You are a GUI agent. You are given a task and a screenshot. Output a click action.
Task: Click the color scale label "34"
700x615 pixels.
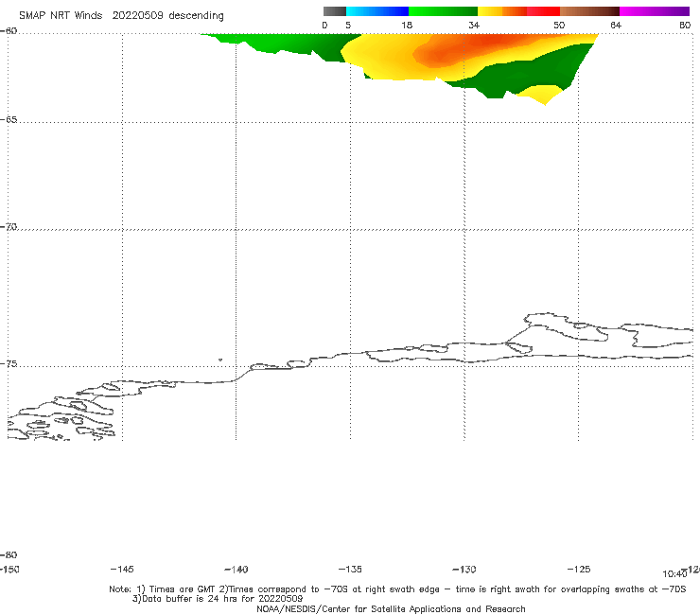coord(474,25)
